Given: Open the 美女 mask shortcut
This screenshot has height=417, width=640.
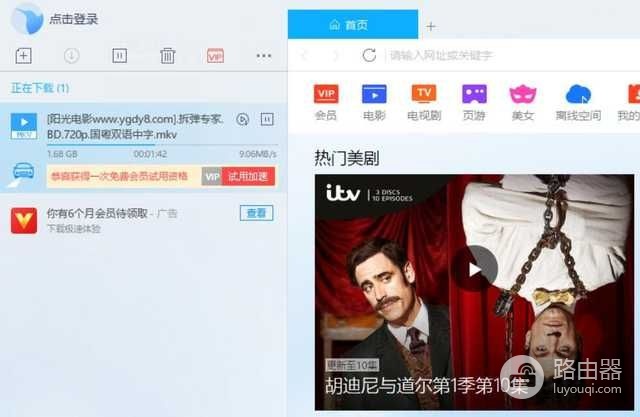Looking at the screenshot, I should pos(523,102).
